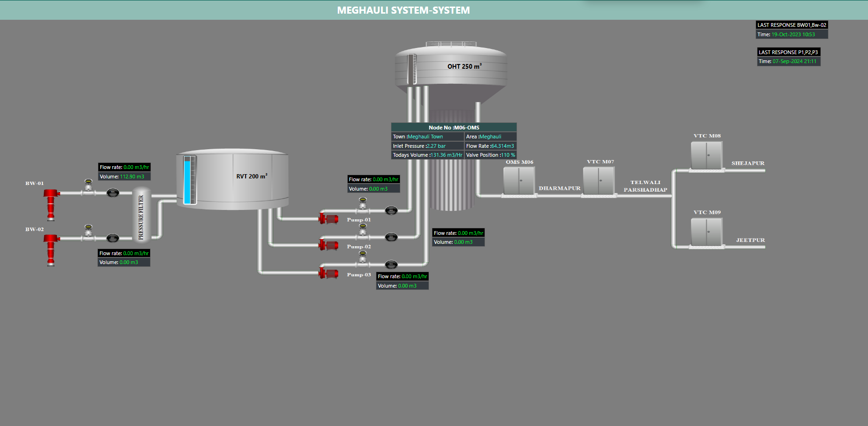868x426 pixels.
Task: Click the RVT tank blue level gauge
Action: (188, 180)
